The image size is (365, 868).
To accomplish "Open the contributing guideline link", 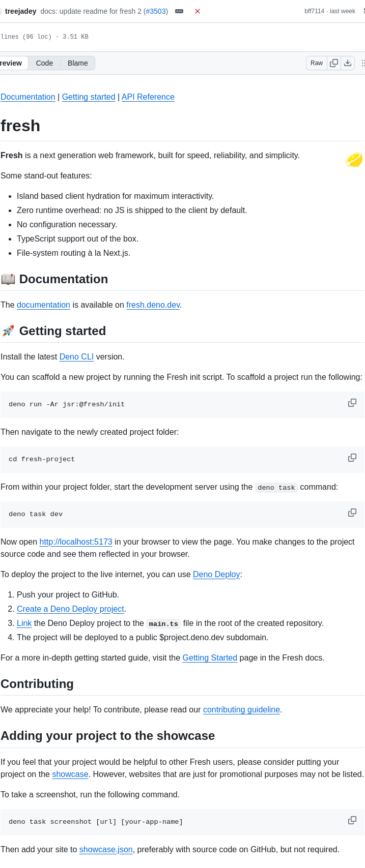I will pos(241,709).
